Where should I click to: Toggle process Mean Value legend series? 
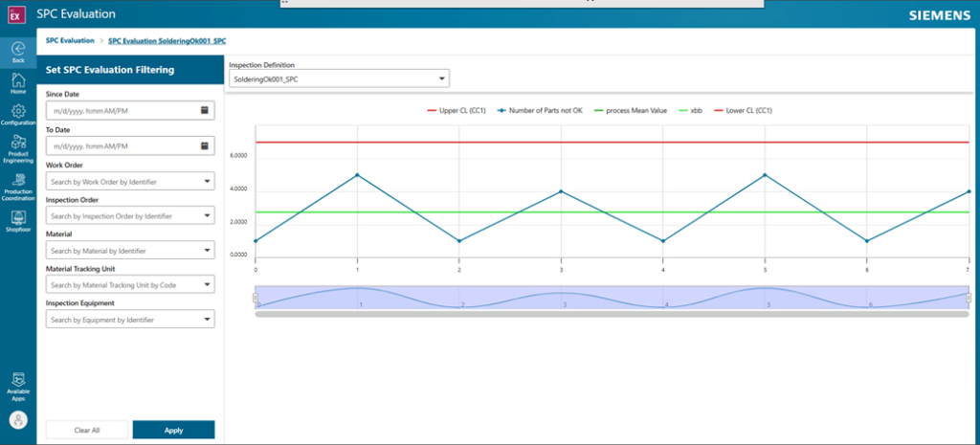tap(630, 110)
